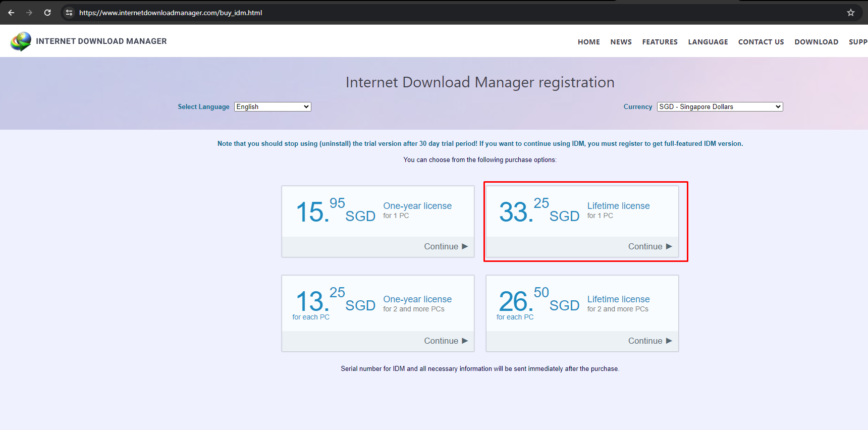868x430 pixels.
Task: Click the 26.50 SGD price
Action: 539,300
